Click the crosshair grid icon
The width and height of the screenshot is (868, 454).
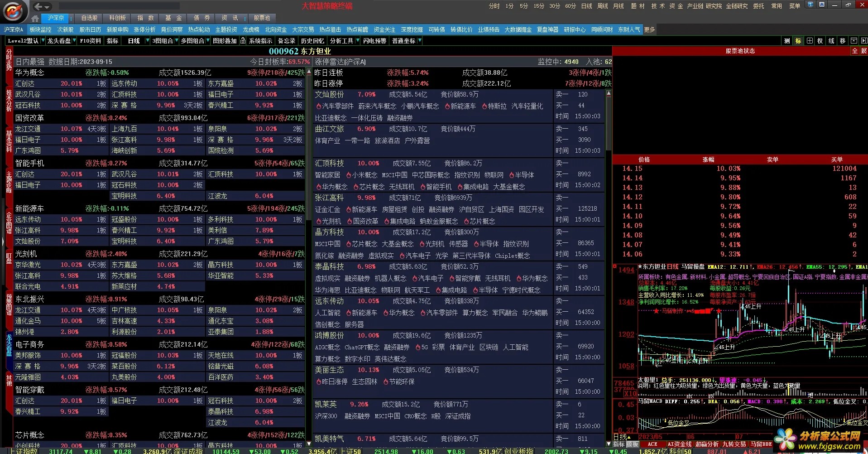pos(810,41)
